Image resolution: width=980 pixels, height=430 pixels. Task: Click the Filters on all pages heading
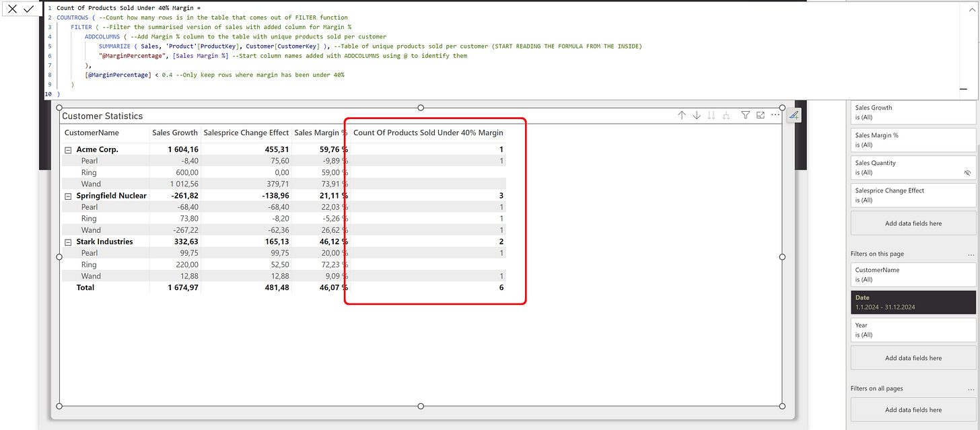click(x=876, y=389)
